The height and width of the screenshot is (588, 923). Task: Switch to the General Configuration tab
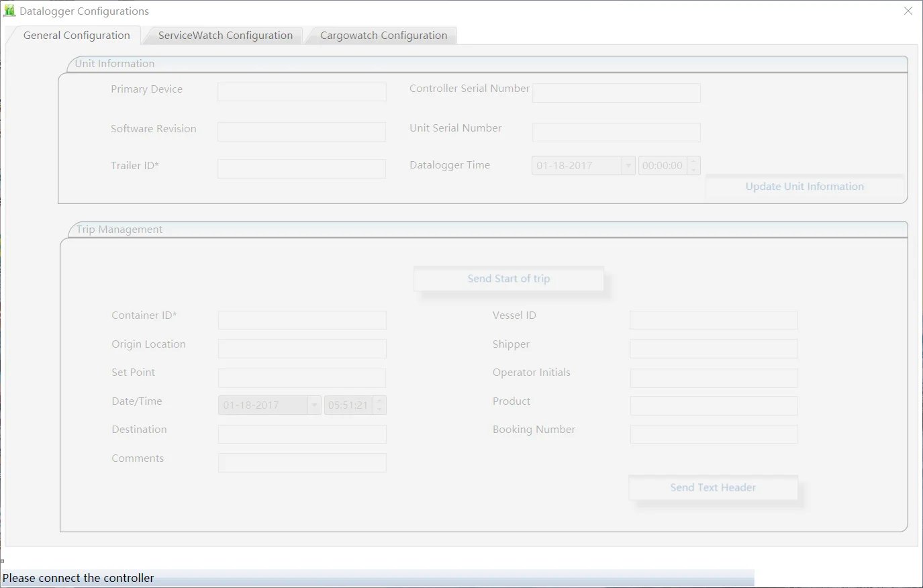coord(75,36)
